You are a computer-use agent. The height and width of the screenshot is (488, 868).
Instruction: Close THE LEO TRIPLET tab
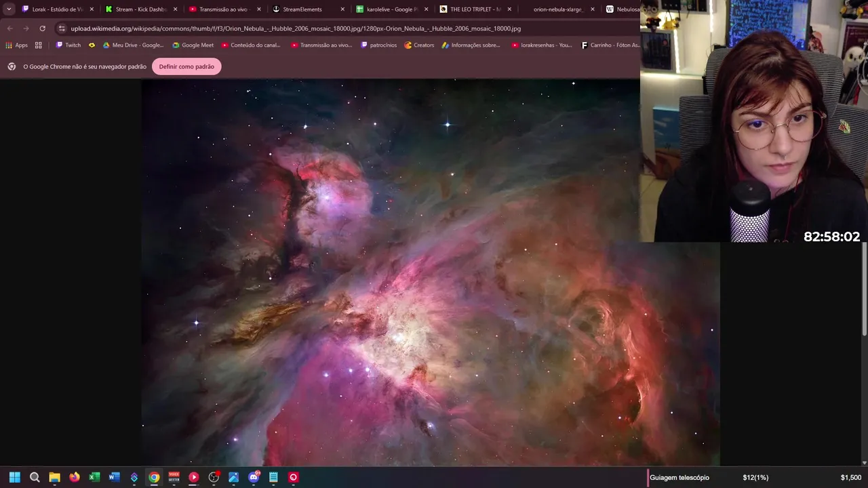(x=509, y=9)
